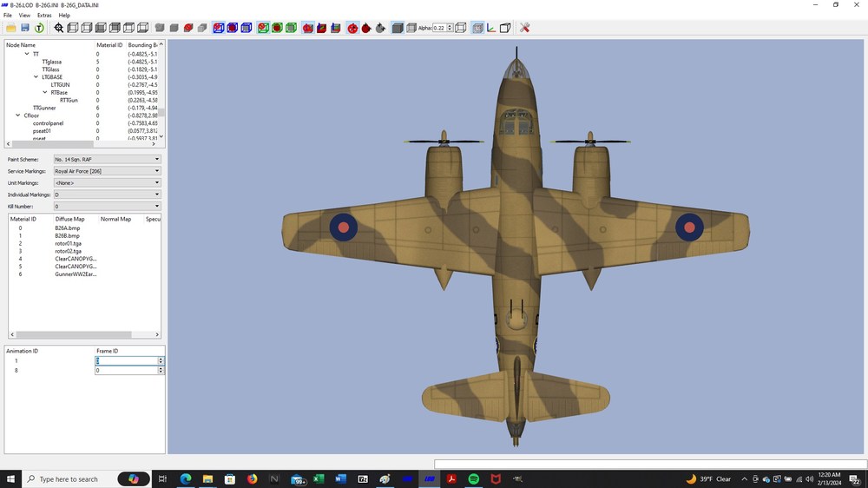868x488 pixels.
Task: Toggle the blue-framed red wireframe box icon
Action: 219,28
